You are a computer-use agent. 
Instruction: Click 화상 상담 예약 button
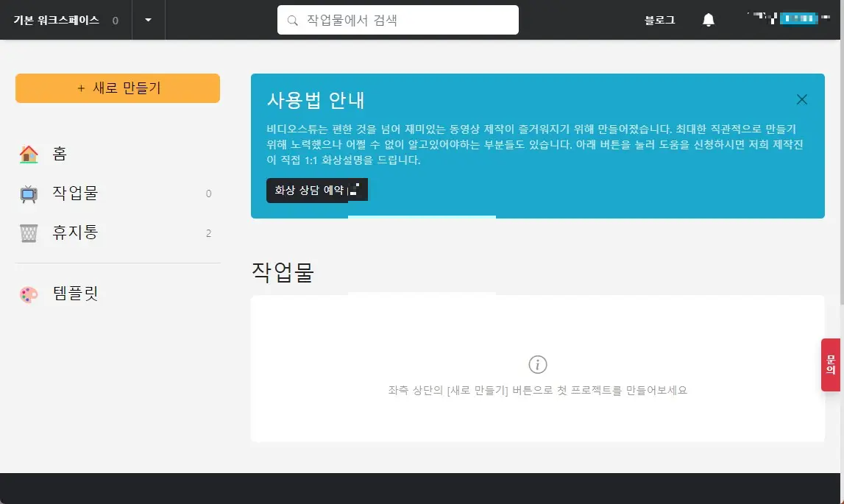pyautogui.click(x=317, y=190)
